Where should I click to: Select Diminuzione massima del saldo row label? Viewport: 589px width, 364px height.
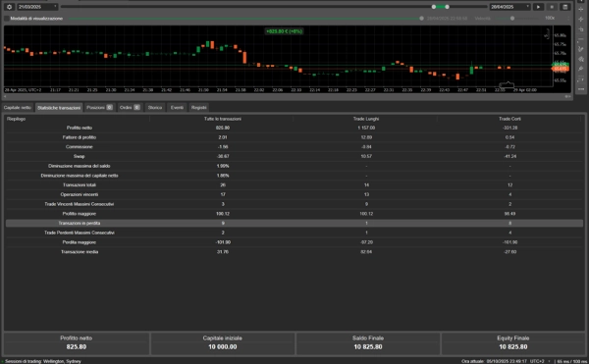click(x=79, y=166)
